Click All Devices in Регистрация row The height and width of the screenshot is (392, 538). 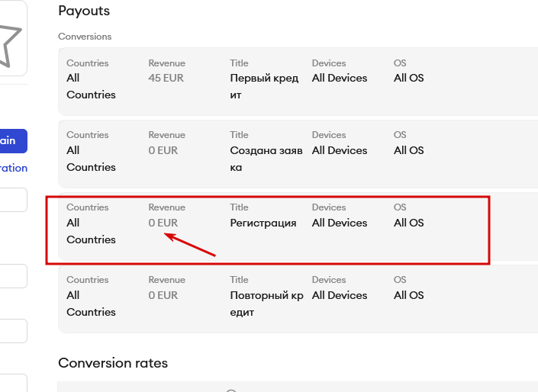point(340,223)
